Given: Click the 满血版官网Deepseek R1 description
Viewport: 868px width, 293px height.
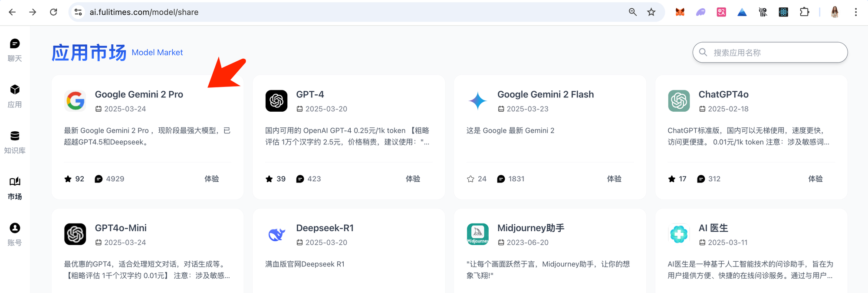Looking at the screenshot, I should (x=305, y=264).
